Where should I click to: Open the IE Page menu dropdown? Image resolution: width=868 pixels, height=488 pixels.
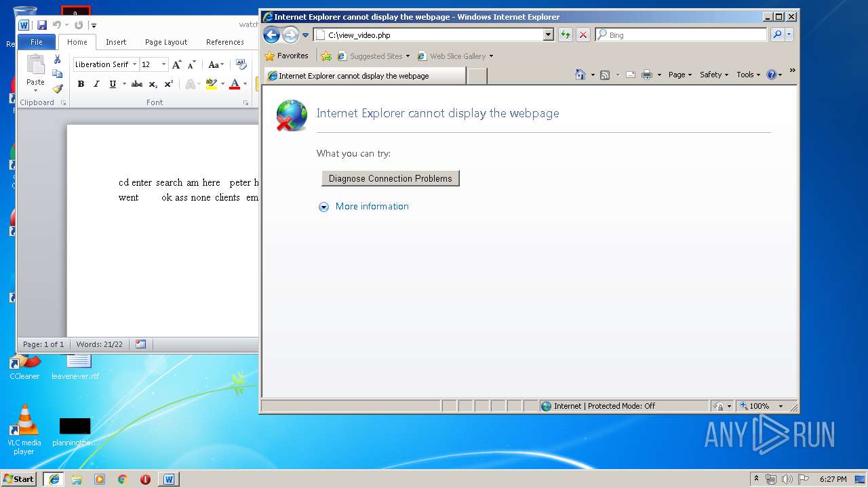coord(680,75)
